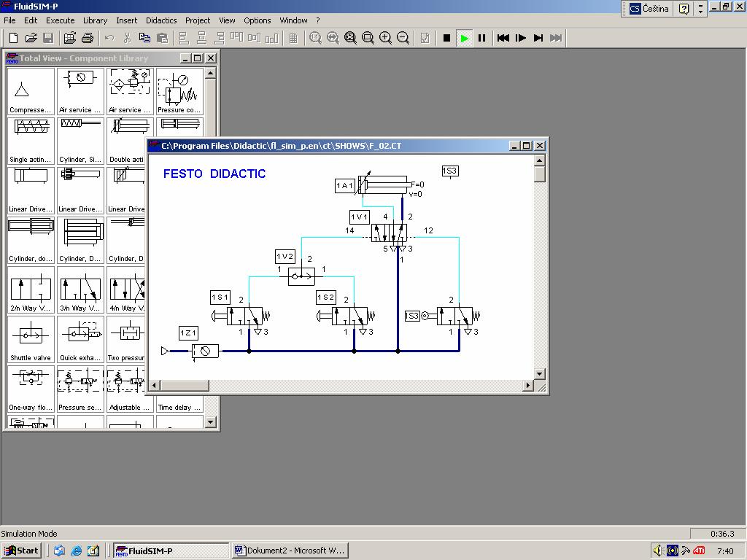This screenshot has height=560, width=747.
Task: Align selected objects to the left
Action: click(x=184, y=38)
